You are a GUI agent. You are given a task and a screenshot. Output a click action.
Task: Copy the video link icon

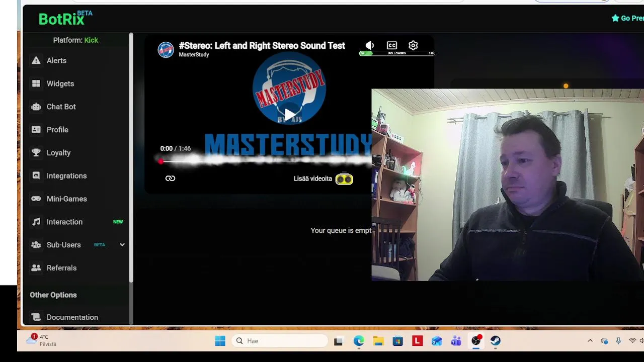point(170,178)
